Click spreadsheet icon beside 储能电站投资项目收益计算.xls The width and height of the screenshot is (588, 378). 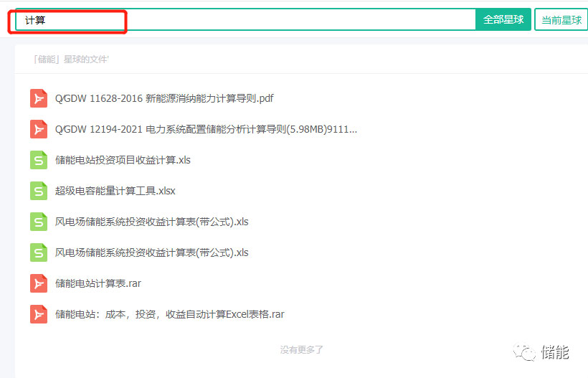pos(39,160)
